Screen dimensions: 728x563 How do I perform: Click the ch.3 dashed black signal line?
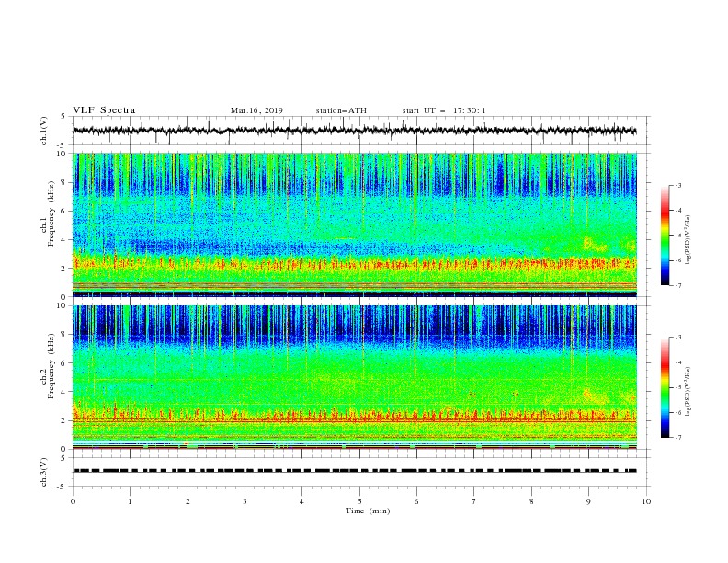coord(355,471)
